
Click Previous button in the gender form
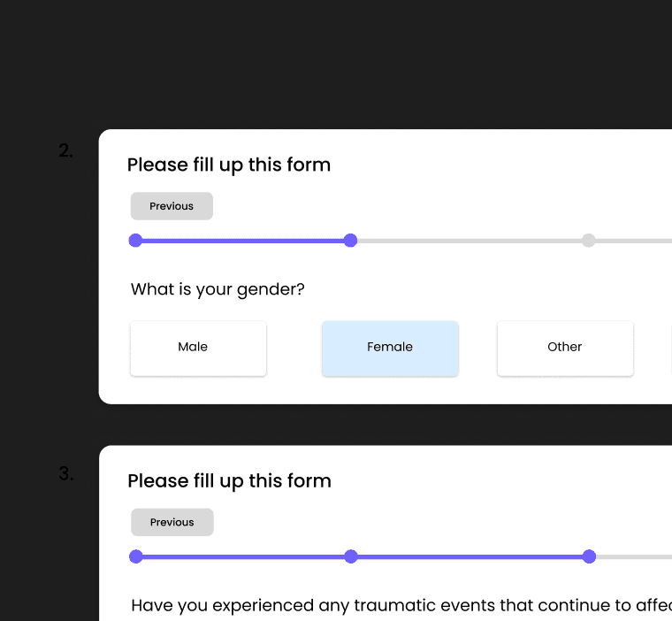coord(172,206)
